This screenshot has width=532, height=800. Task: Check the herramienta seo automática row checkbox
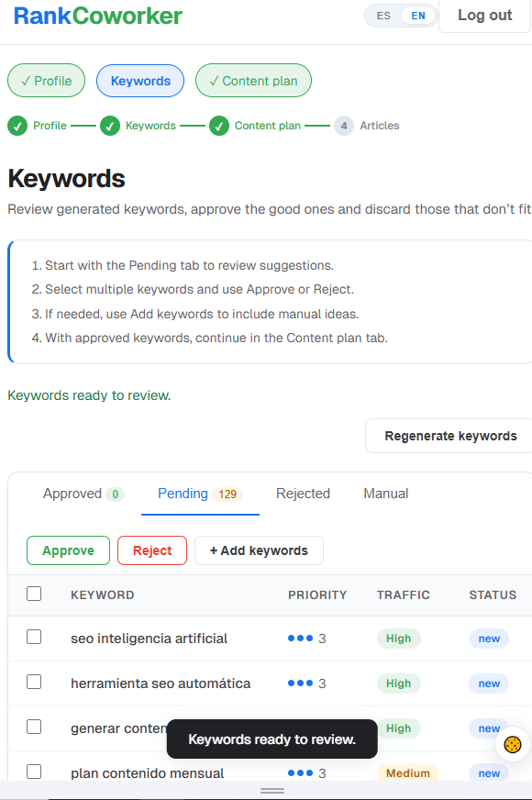34,682
